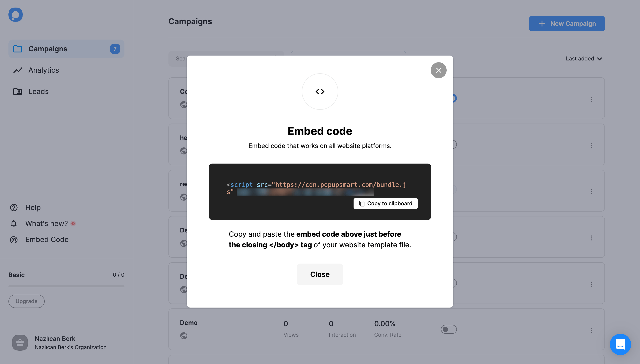640x364 pixels.
Task: Click the Help circle icon
Action: 13,207
